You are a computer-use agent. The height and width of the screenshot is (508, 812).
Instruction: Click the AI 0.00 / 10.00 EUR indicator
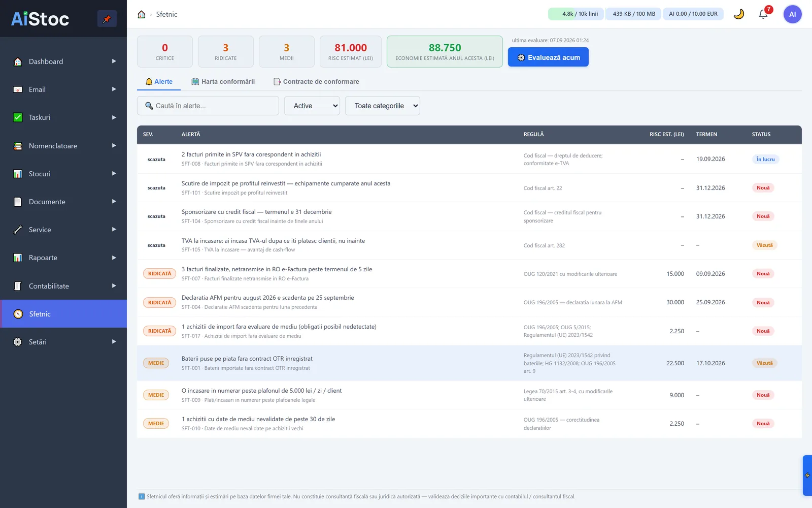(x=693, y=14)
